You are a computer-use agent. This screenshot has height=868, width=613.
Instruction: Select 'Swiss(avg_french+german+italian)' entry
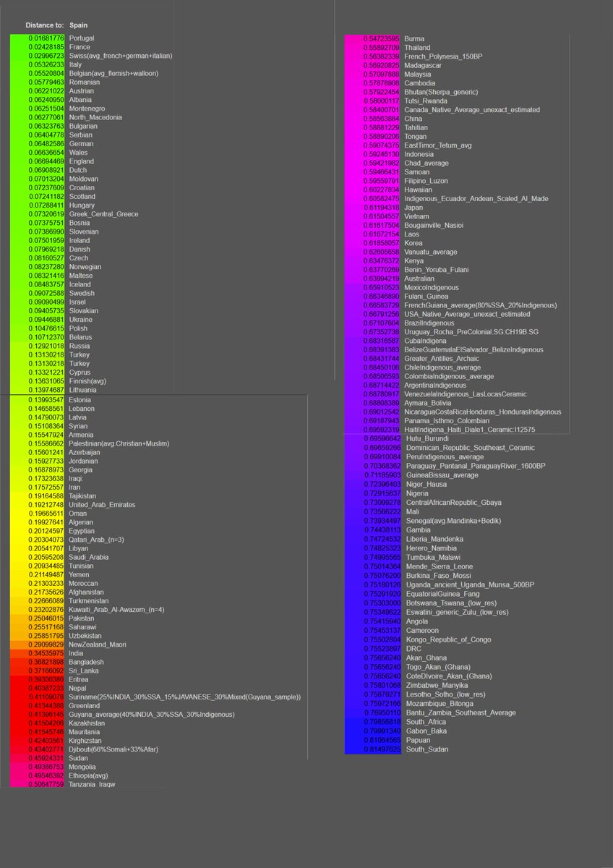121,56
